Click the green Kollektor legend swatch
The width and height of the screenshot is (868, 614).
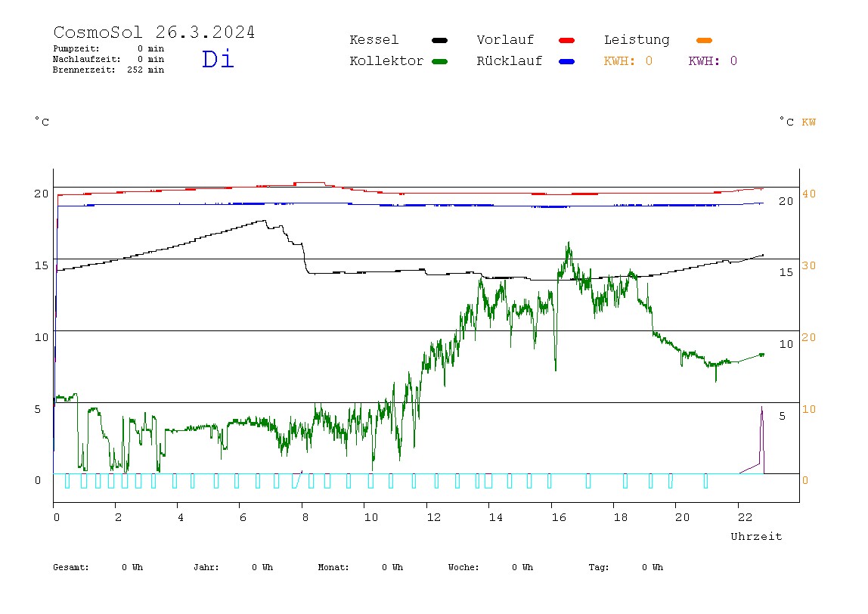(x=439, y=61)
